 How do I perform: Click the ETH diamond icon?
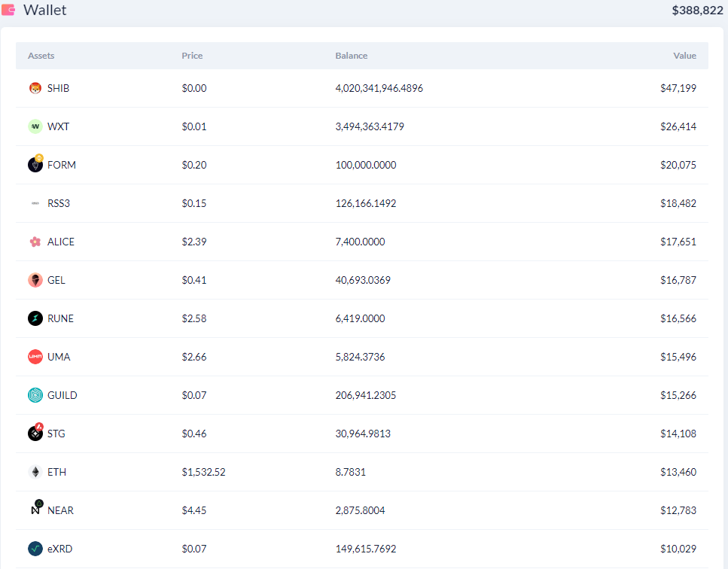coord(35,472)
